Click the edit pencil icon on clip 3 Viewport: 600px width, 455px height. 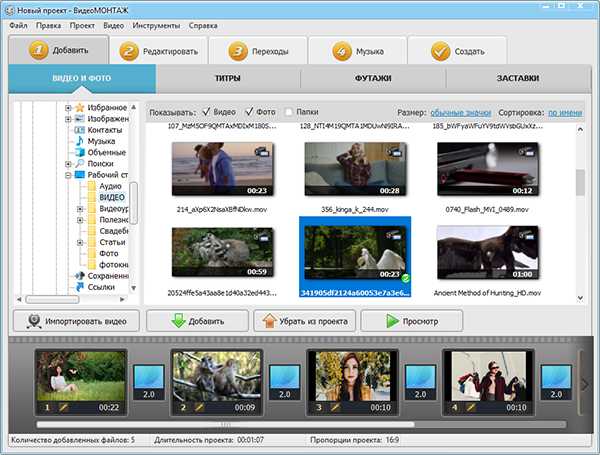[x=335, y=408]
